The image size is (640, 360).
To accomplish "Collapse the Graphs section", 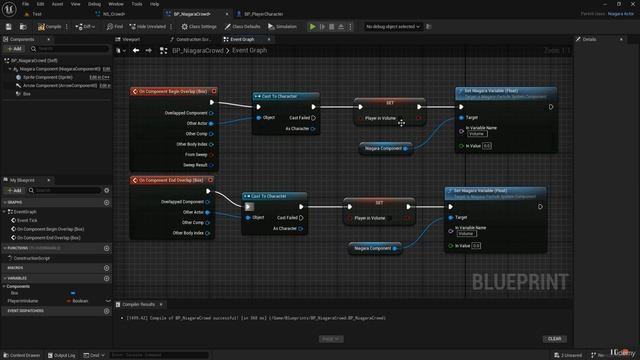I will (5, 202).
